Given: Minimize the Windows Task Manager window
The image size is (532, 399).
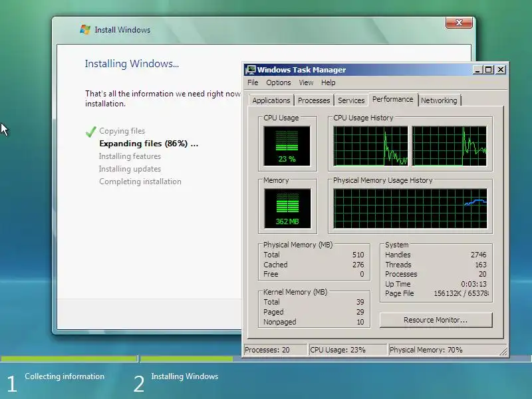Looking at the screenshot, I should click(x=477, y=70).
